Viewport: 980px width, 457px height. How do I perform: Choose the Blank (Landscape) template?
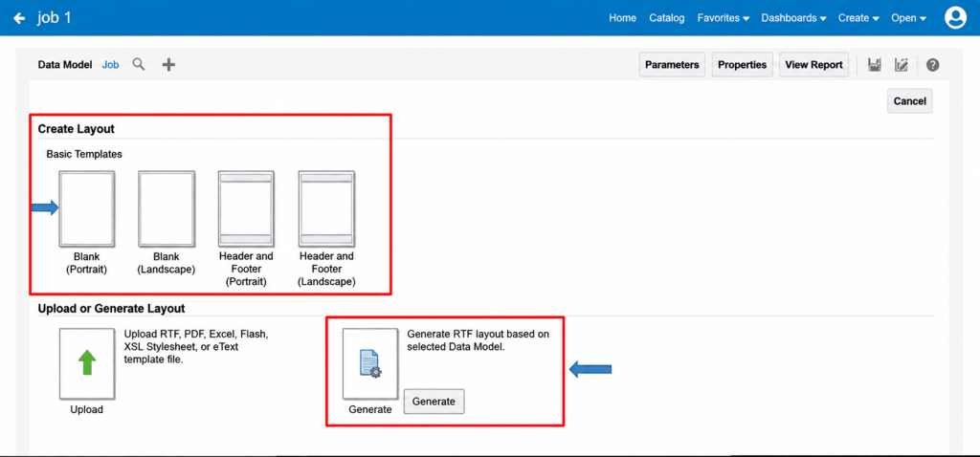[x=167, y=209]
